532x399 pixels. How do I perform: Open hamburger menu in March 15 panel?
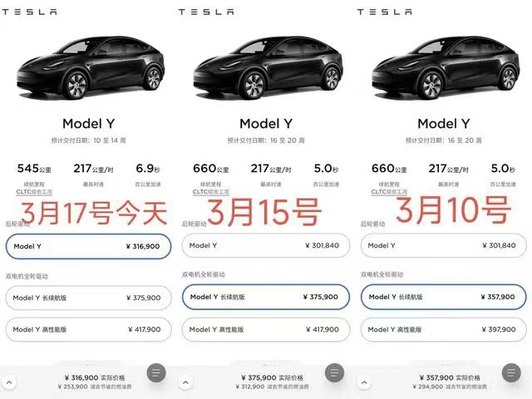click(334, 373)
